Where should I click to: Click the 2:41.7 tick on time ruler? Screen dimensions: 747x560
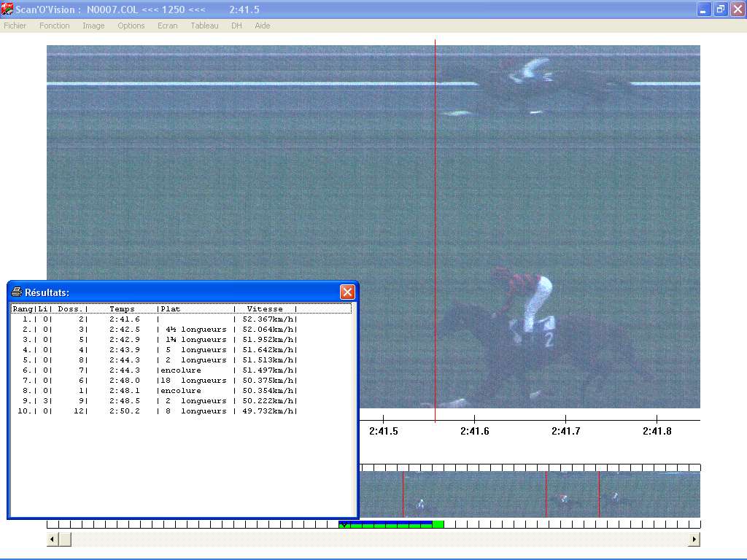(565, 419)
